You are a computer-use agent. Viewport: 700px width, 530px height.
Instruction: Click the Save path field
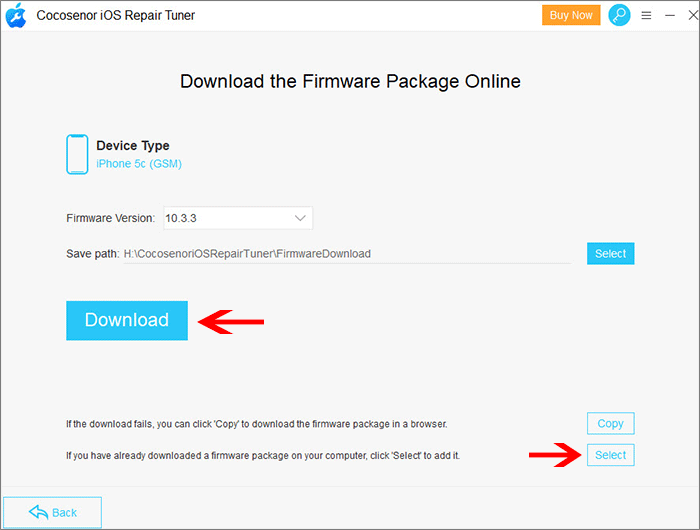coord(347,254)
